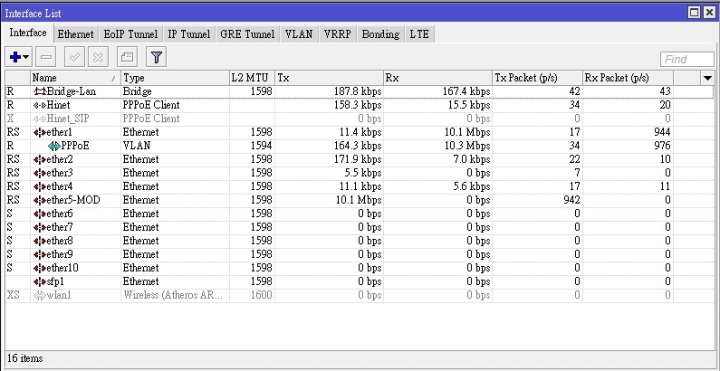720x371 pixels.
Task: Click the wlan1 wireless icon
Action: 40,295
